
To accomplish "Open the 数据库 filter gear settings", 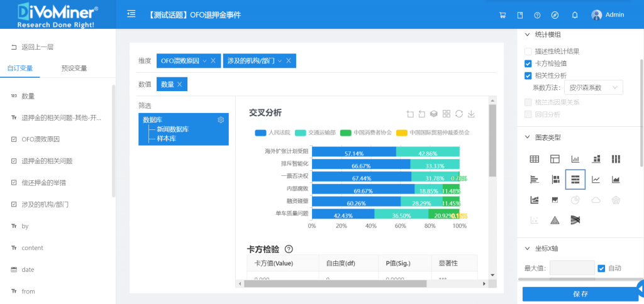I will point(221,120).
